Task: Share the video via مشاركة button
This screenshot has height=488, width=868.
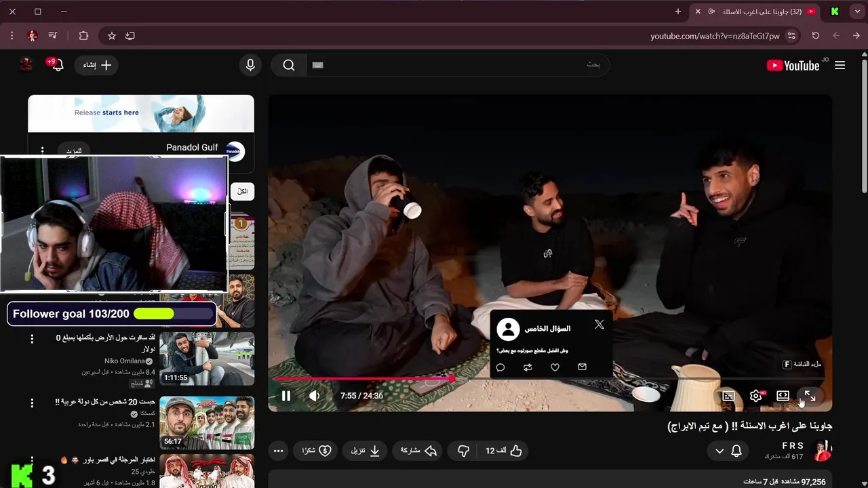Action: (x=418, y=451)
